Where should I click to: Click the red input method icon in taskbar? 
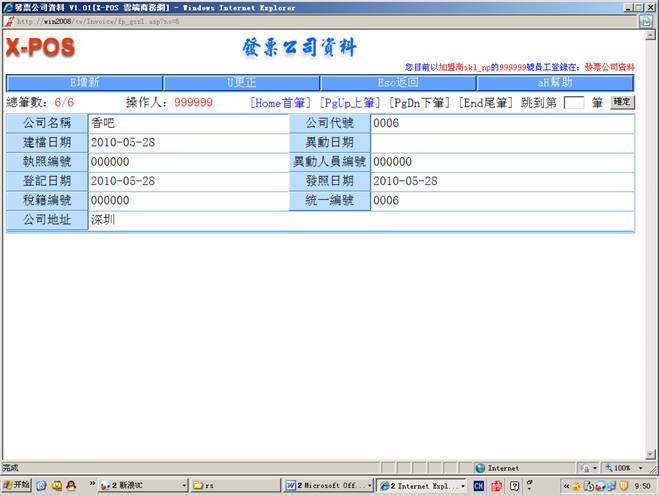coord(497,485)
